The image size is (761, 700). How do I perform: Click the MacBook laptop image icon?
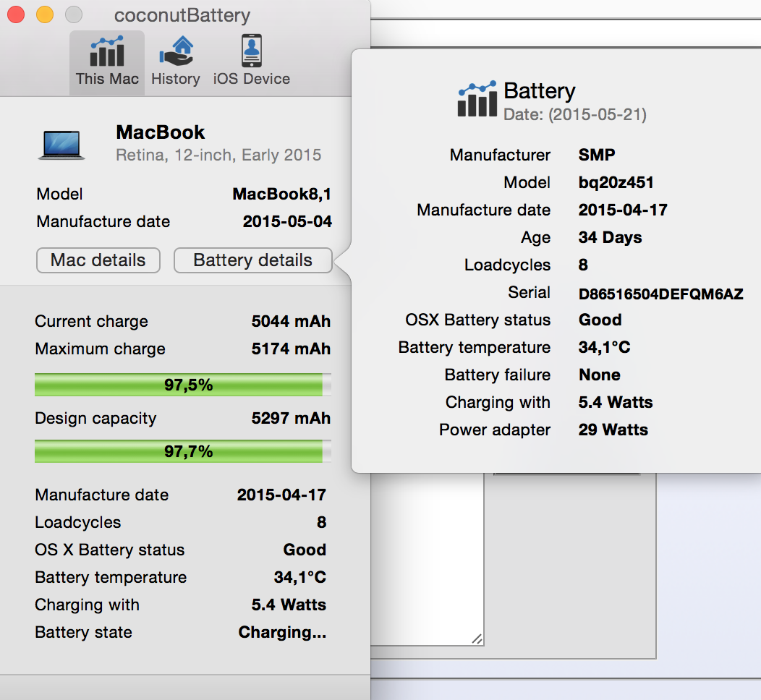pyautogui.click(x=61, y=145)
